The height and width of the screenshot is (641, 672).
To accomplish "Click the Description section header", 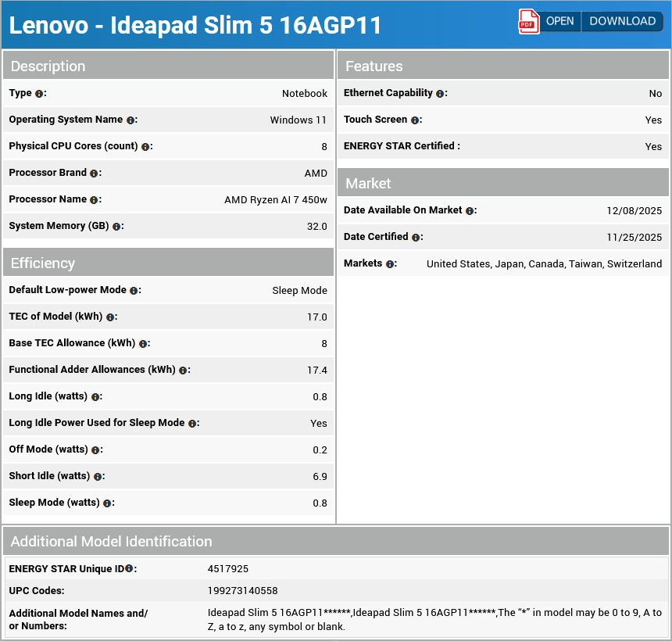I will [169, 65].
